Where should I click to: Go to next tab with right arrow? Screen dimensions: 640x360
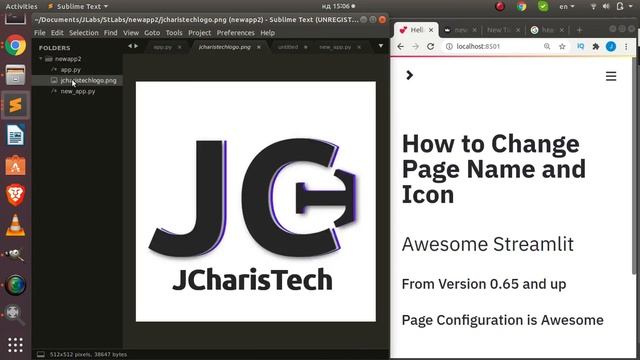click(136, 46)
